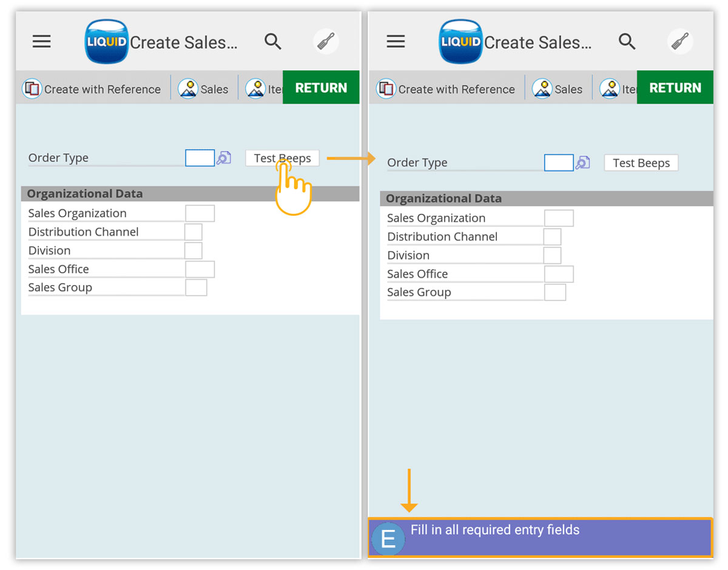Focus Division field in right screen
Screen dimensions: 728x570
coord(553,255)
